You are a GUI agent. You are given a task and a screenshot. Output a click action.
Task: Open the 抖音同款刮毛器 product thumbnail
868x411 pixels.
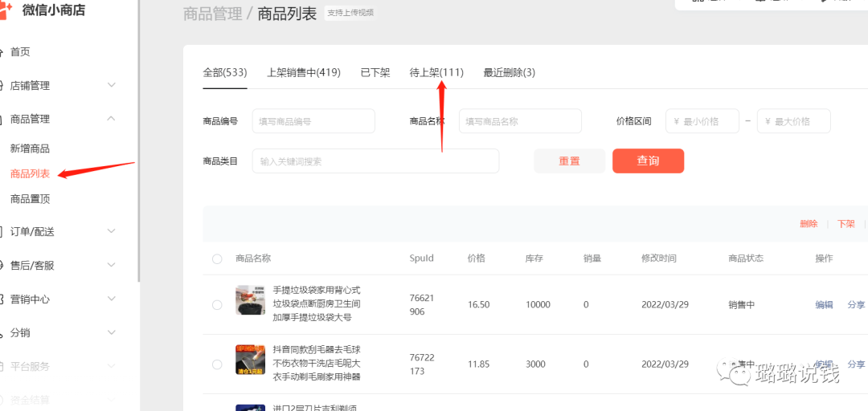coord(250,360)
